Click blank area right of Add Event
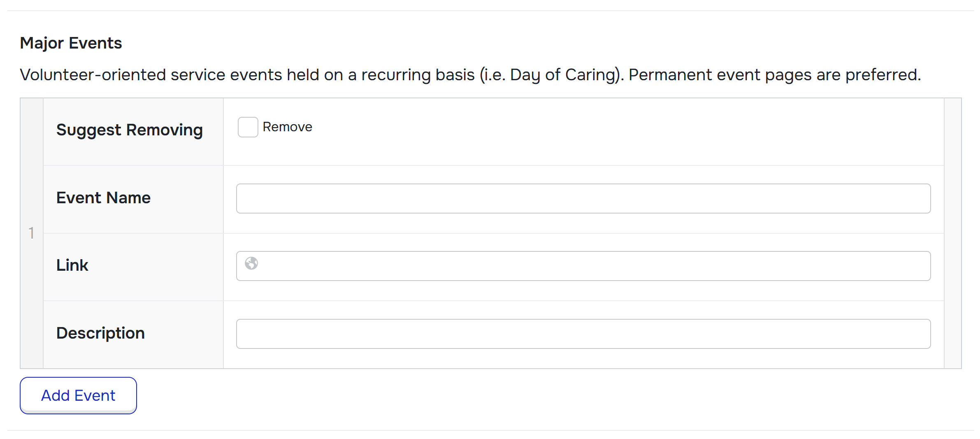Image resolution: width=980 pixels, height=439 pixels. point(494,396)
